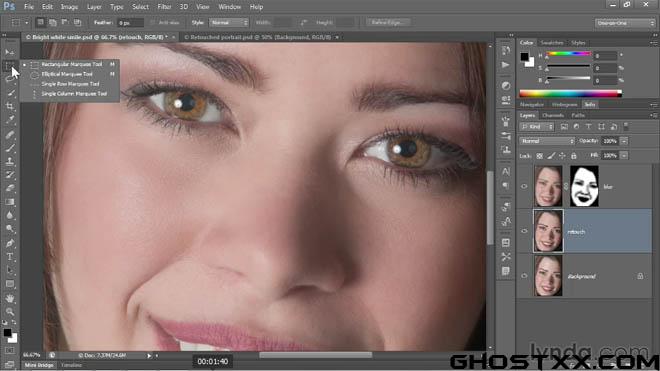The width and height of the screenshot is (660, 371).
Task: Select the Eyedropper tool
Action: point(10,120)
